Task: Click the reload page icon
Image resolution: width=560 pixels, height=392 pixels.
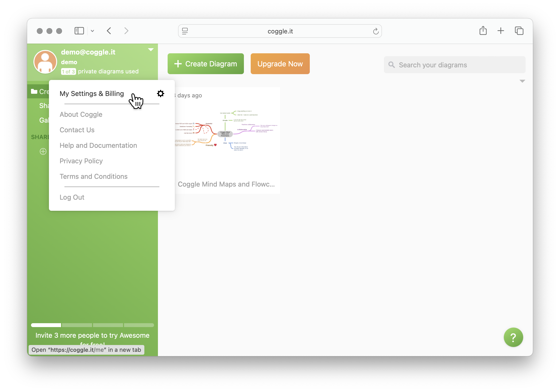Action: [x=376, y=31]
